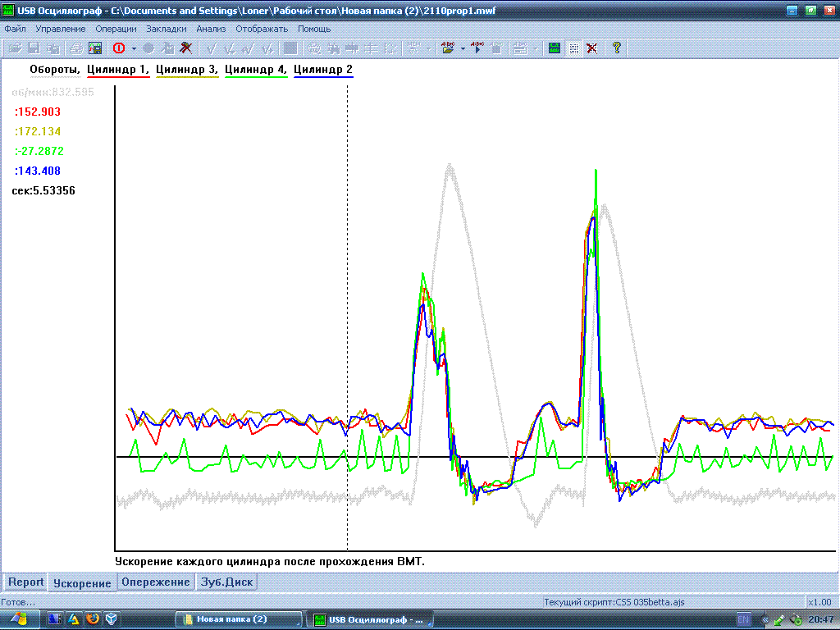Expand the dropdown arrow beside the open script icon
Screen dimensions: 840x630
click(463, 48)
